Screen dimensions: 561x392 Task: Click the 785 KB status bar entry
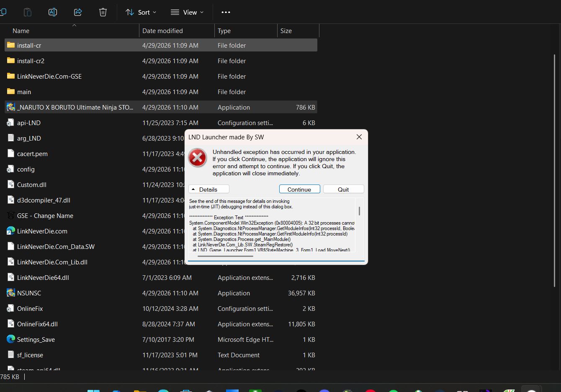[x=10, y=377]
